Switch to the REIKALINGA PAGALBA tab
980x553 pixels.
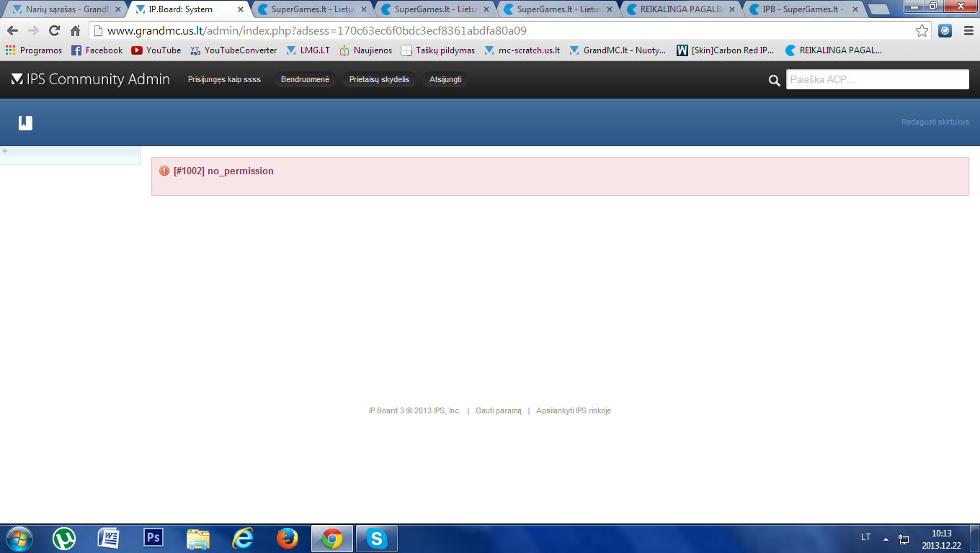pyautogui.click(x=681, y=9)
